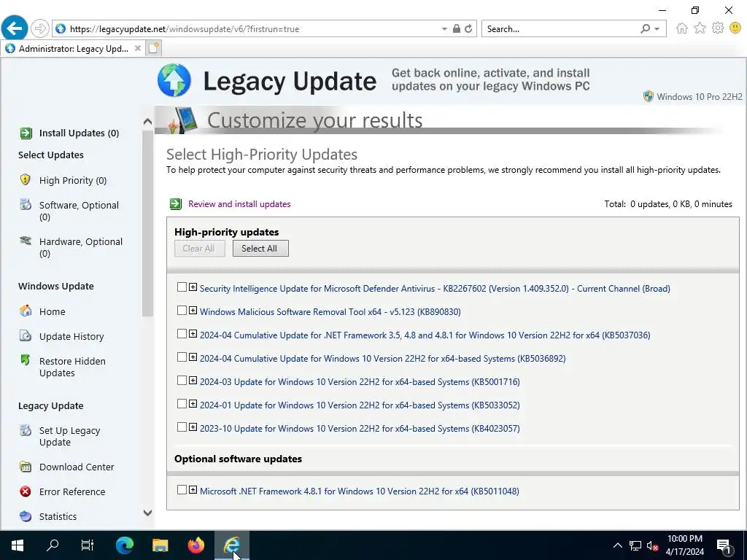Image resolution: width=747 pixels, height=560 pixels.
Task: Open the 2024-04 Cumulative Update KB5036892 link
Action: click(382, 359)
